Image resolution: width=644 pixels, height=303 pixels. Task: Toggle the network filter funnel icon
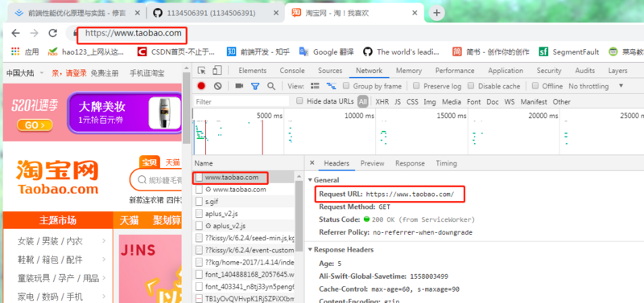click(255, 86)
